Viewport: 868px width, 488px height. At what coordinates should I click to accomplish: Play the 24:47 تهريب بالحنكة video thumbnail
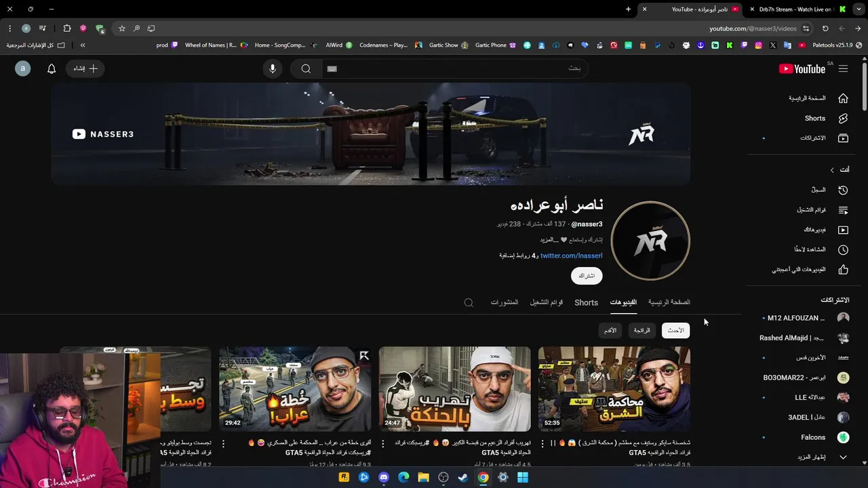454,389
